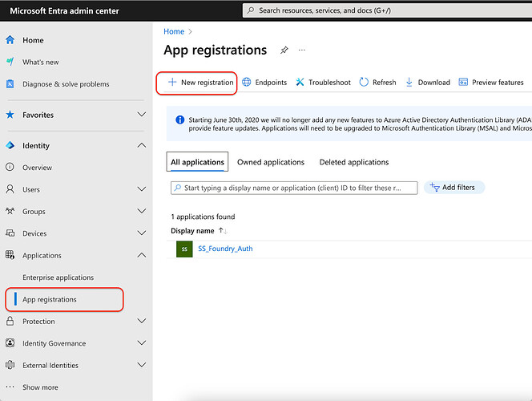Expand the External Identities chevron
532x401 pixels.
(x=142, y=365)
